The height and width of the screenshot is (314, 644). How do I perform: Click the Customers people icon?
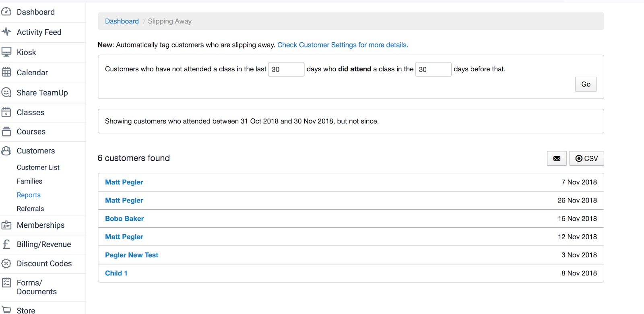point(6,151)
